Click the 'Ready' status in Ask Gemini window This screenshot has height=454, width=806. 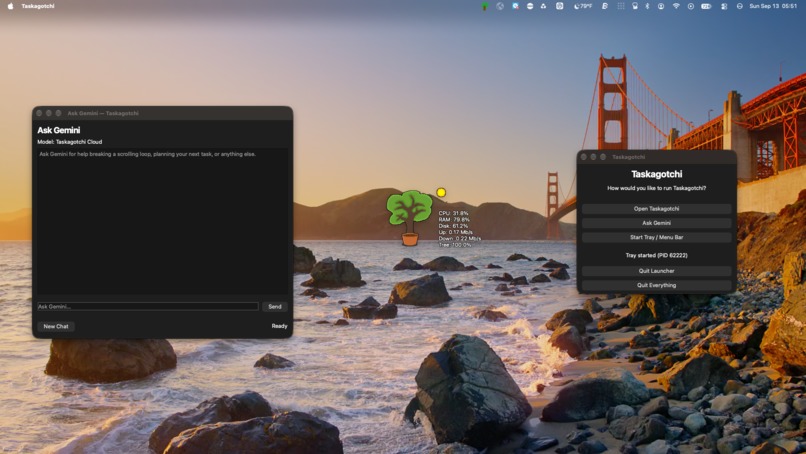279,326
